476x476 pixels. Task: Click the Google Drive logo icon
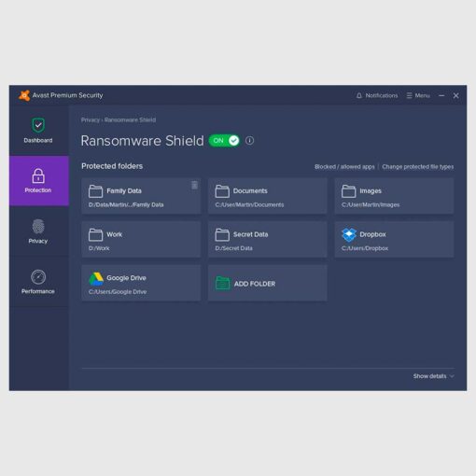(x=96, y=279)
